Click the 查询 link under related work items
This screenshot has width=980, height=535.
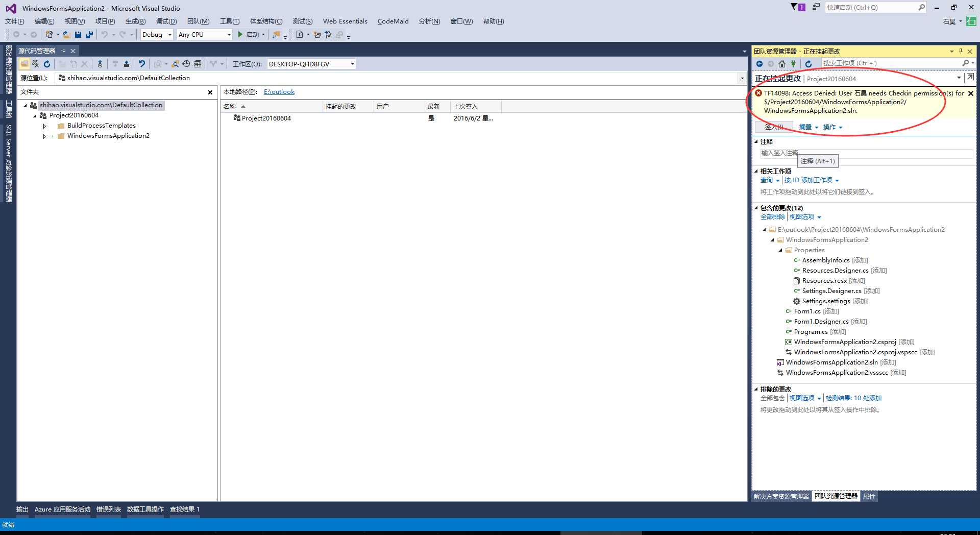(767, 180)
